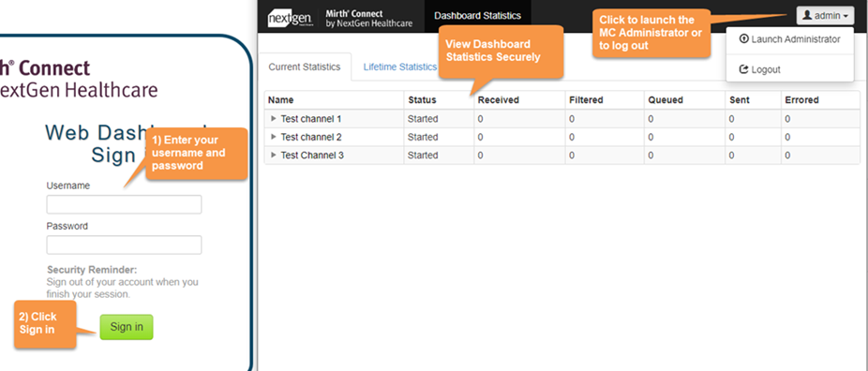Select Test Channel 3 name text
Screen dimensions: 868x371
312,156
